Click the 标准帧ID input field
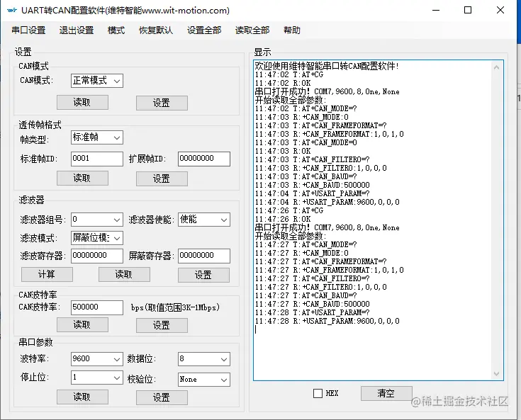The height and width of the screenshot is (420, 521). pos(96,159)
